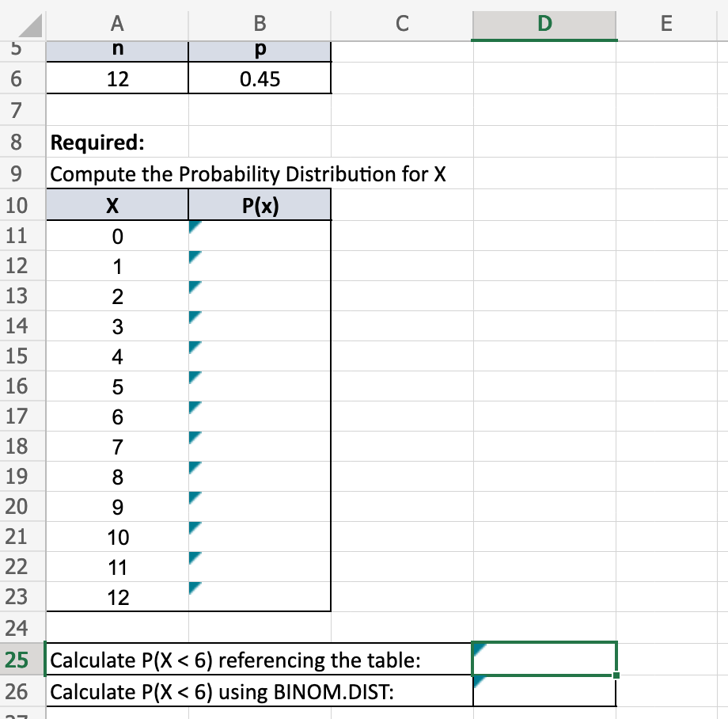Select the P(x) table header cell
The image size is (728, 719).
(x=260, y=204)
